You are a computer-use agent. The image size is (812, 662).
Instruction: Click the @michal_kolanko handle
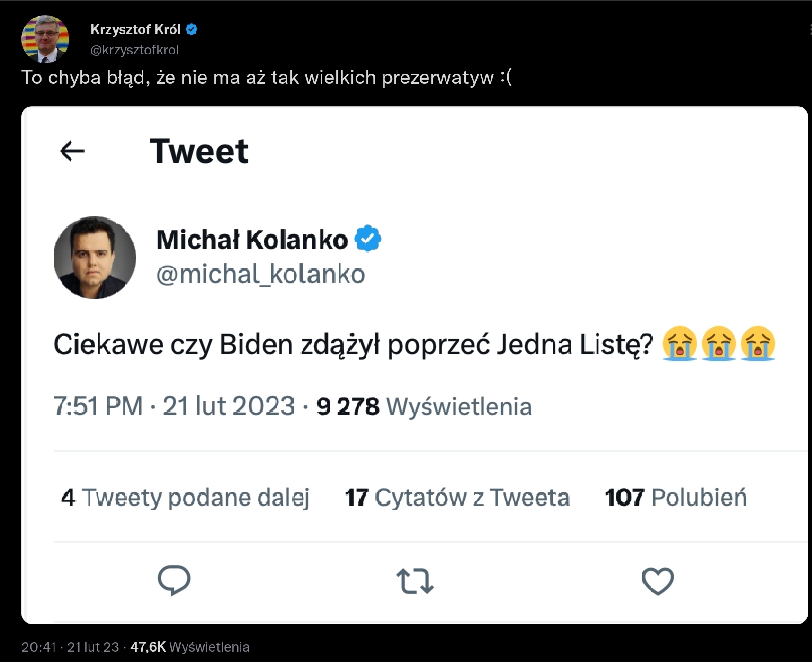[260, 274]
